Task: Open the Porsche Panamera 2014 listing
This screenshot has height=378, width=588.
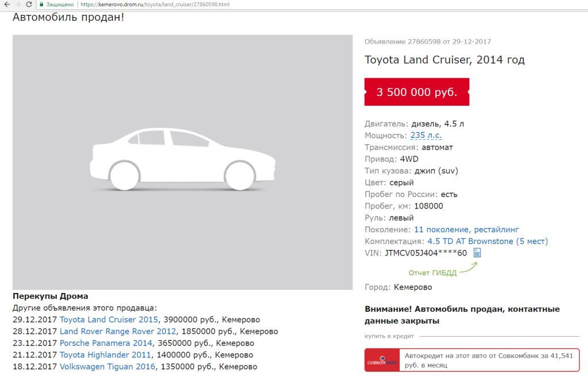Action: (x=106, y=343)
